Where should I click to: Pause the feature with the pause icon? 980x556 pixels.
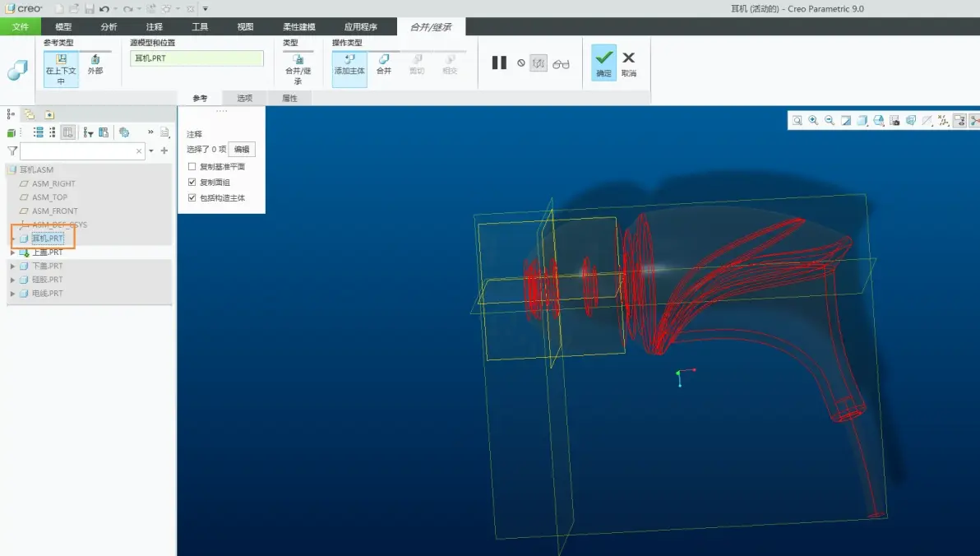click(x=499, y=63)
